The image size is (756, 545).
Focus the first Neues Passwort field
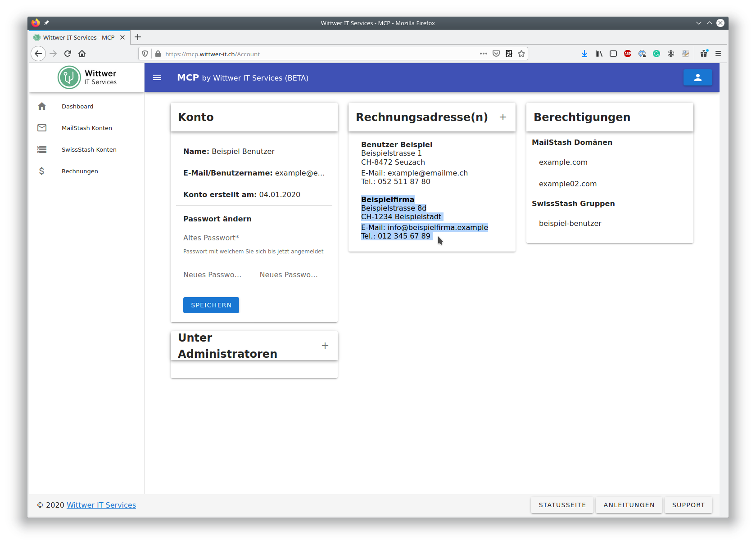(216, 275)
